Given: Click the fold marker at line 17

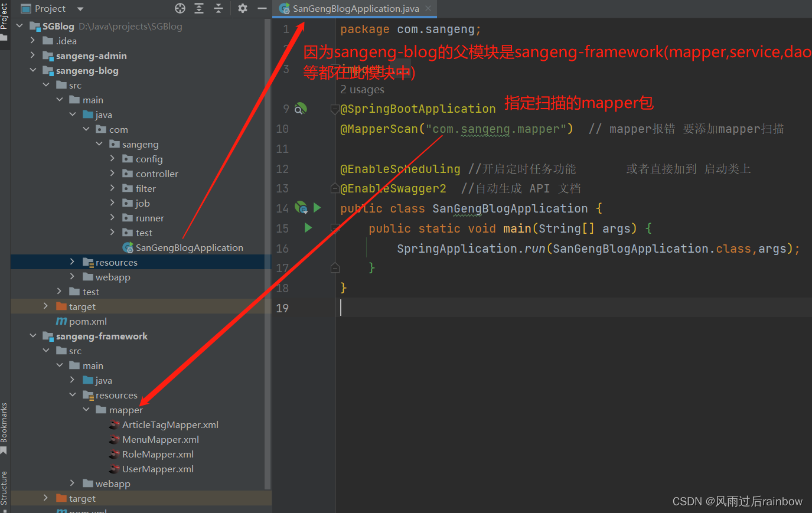Looking at the screenshot, I should (335, 268).
